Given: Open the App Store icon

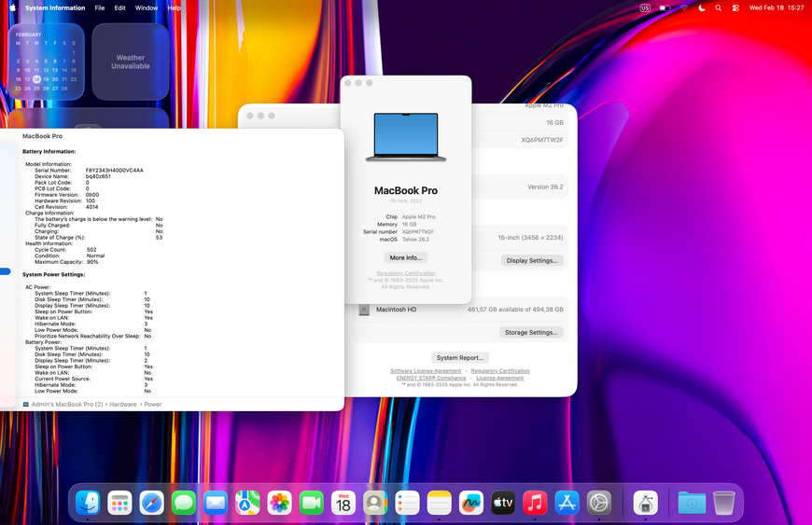Looking at the screenshot, I should pyautogui.click(x=567, y=503).
